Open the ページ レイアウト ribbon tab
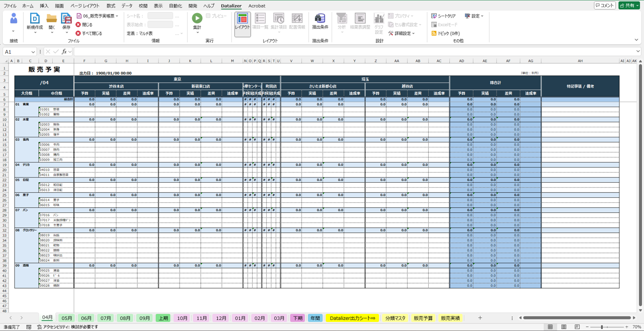The height and width of the screenshot is (331, 644). (x=85, y=6)
